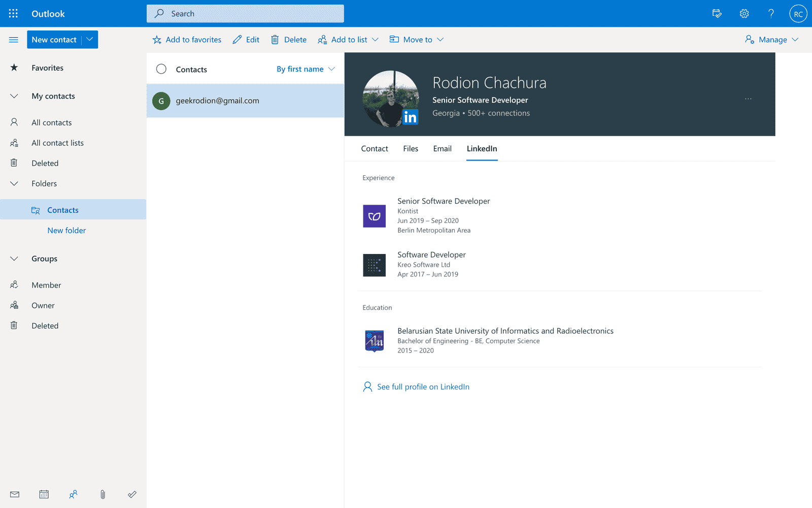This screenshot has width=812, height=508.
Task: Select the Files paperclip icon at bottom
Action: pos(103,494)
